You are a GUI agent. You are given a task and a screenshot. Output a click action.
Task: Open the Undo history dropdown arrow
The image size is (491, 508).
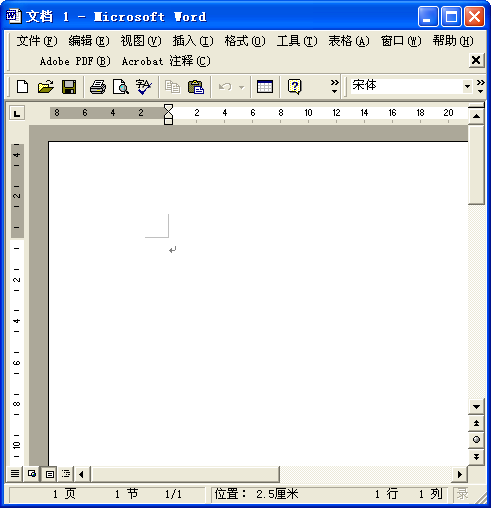pos(241,87)
